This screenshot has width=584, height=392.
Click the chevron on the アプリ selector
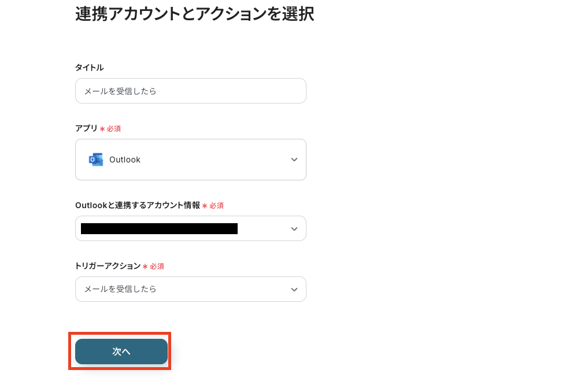(x=294, y=160)
